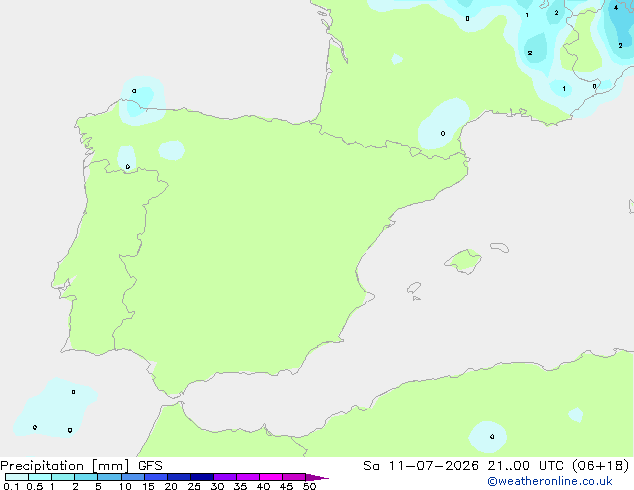Pick the 2–5 mm legend color swatch

[x=86, y=477]
